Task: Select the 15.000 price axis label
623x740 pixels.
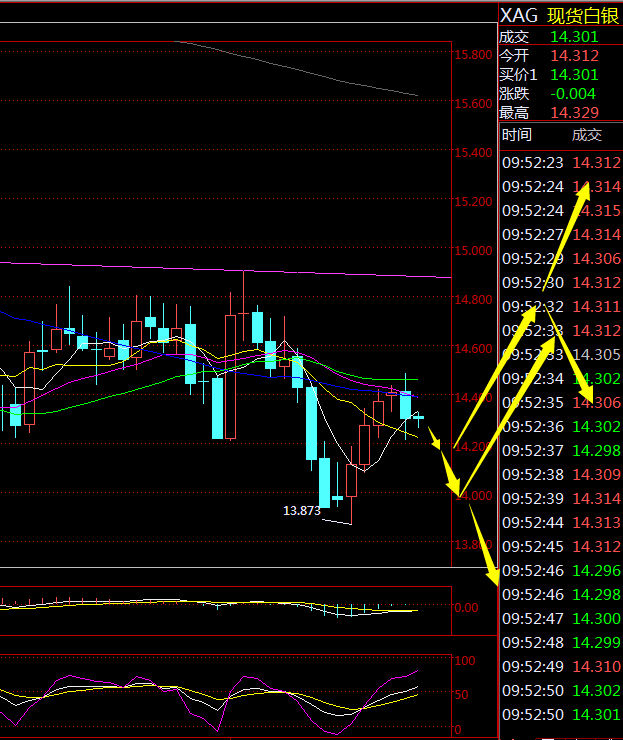Action: coord(473,251)
